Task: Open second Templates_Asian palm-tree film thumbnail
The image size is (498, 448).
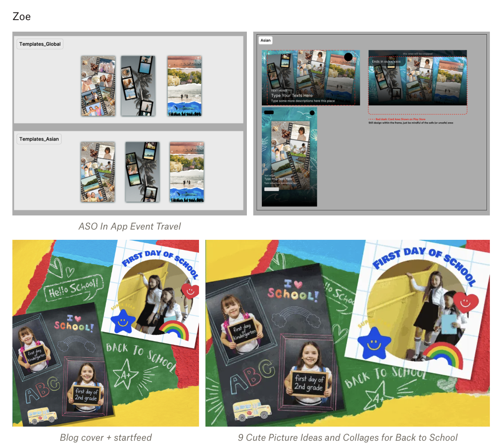Action: point(142,172)
